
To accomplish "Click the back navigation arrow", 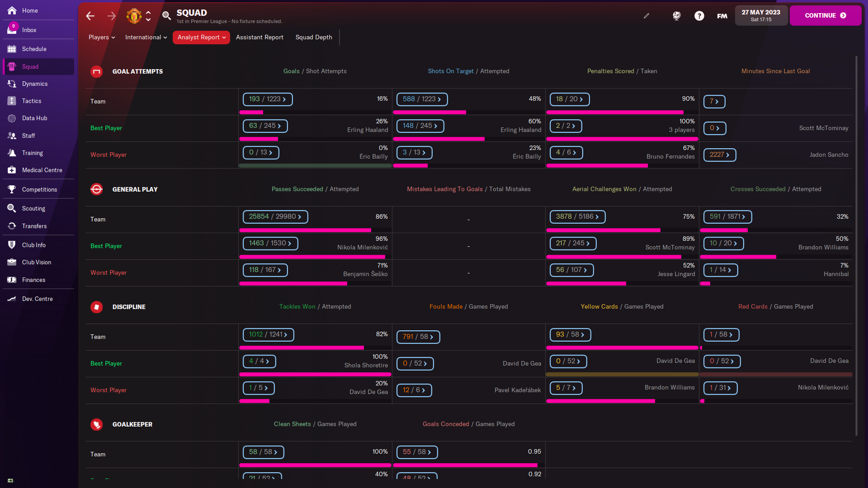I will 90,16.
